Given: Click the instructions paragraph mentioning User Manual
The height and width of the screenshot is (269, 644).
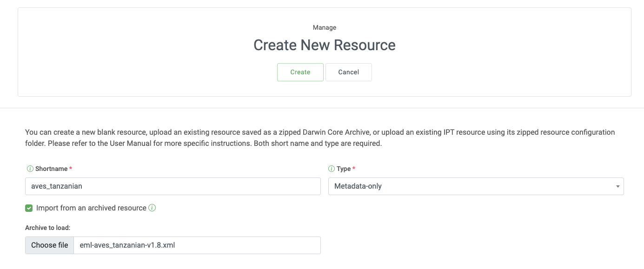Looking at the screenshot, I should tap(319, 138).
